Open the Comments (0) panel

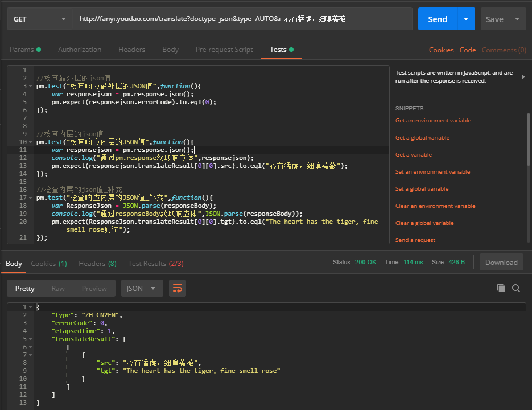(x=503, y=50)
